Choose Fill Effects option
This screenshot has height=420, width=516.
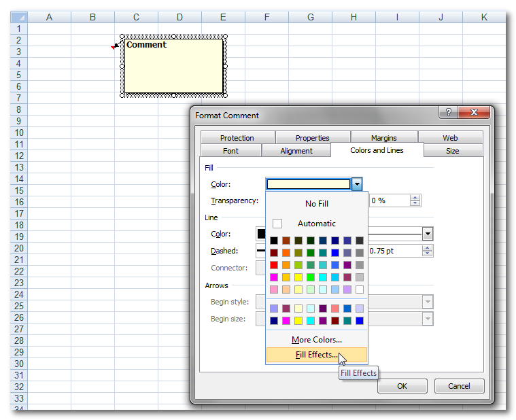pyautogui.click(x=316, y=355)
